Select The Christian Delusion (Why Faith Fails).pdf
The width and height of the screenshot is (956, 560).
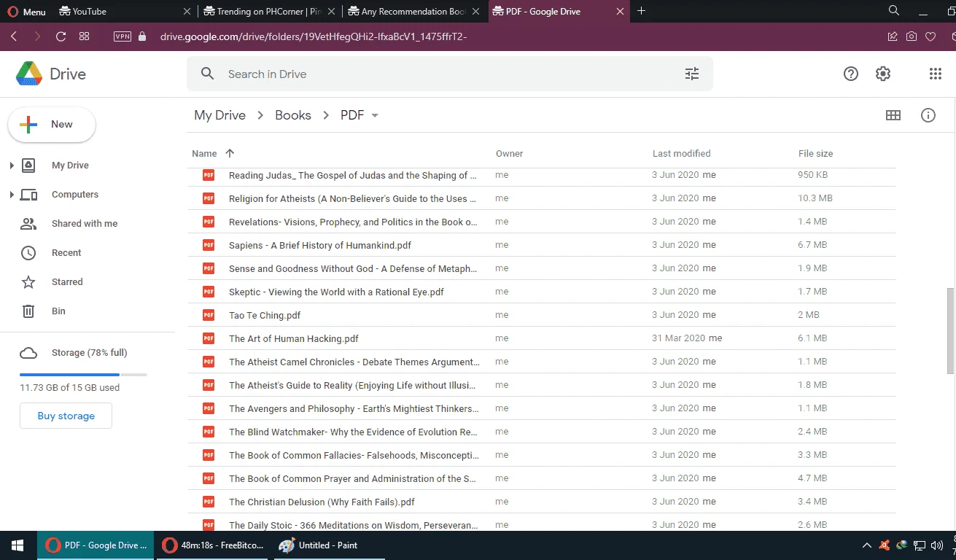click(x=541, y=502)
